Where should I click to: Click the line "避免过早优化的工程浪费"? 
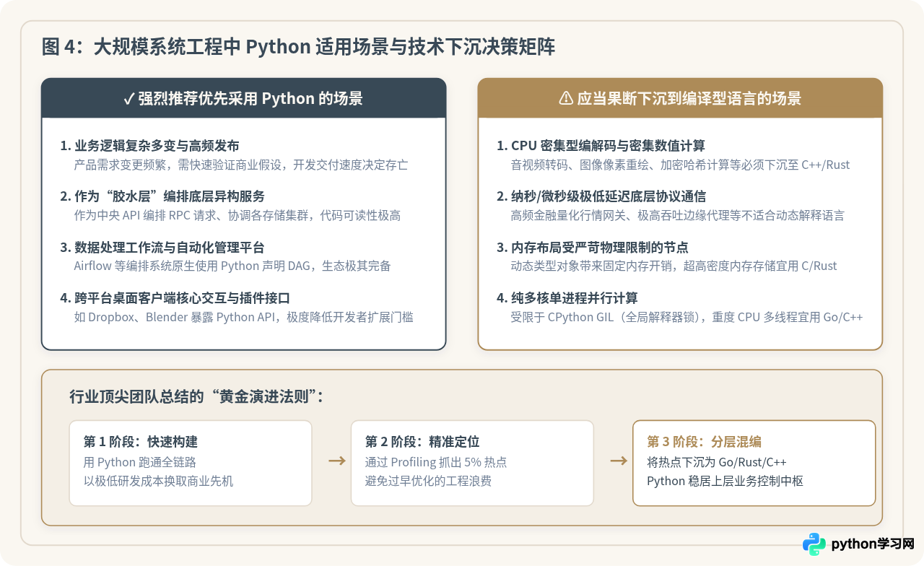click(x=429, y=481)
